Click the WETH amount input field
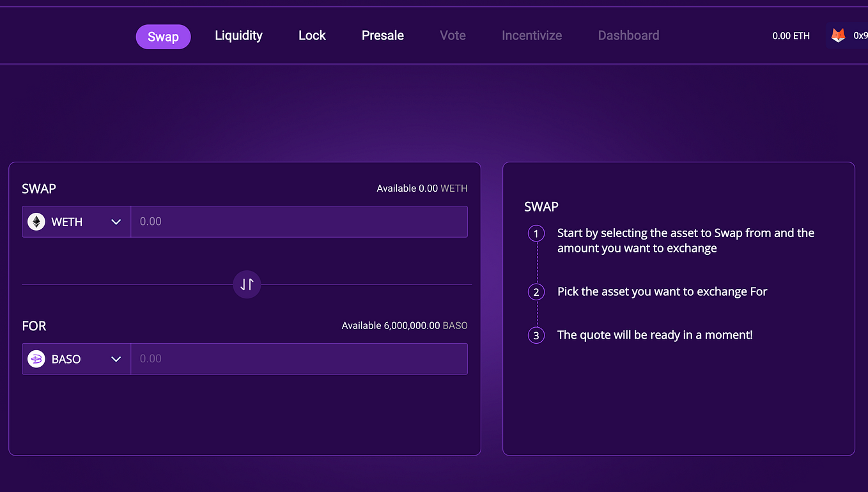The image size is (868, 492). 299,222
